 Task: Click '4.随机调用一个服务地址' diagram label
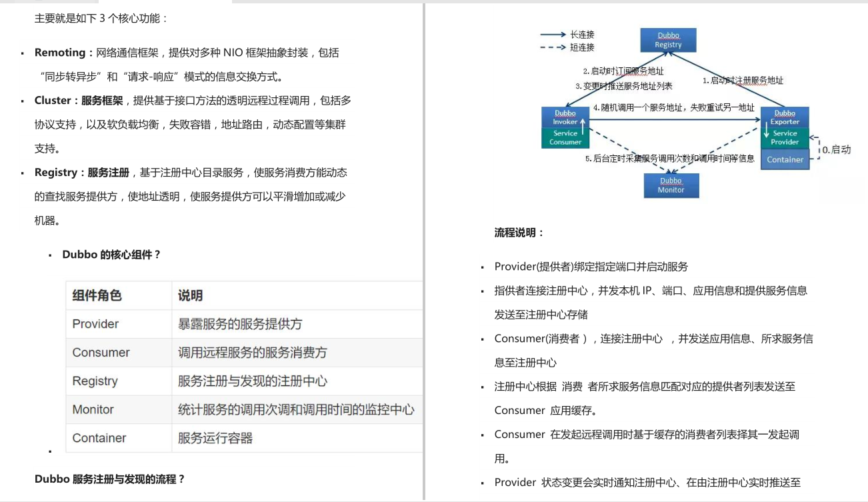click(x=639, y=107)
